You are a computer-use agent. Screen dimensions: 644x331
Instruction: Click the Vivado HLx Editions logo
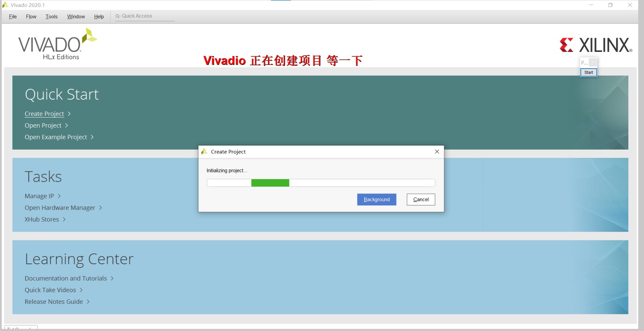[57, 45]
